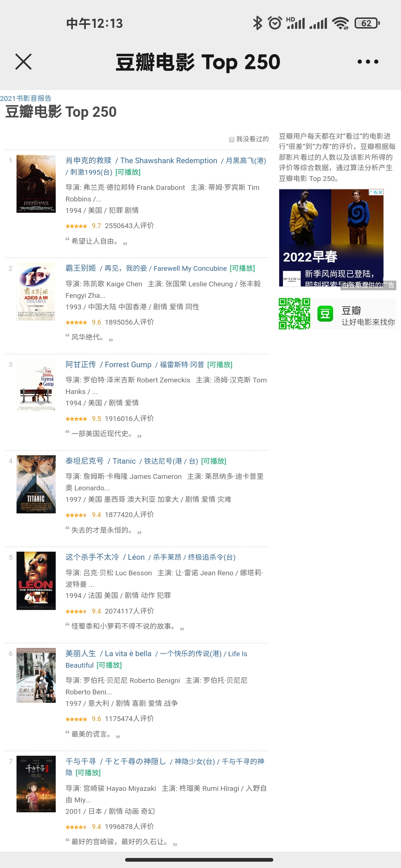The height and width of the screenshot is (868, 401).
Task: Tap the Farewell My Concubine poster thumbnail
Action: [x=36, y=292]
